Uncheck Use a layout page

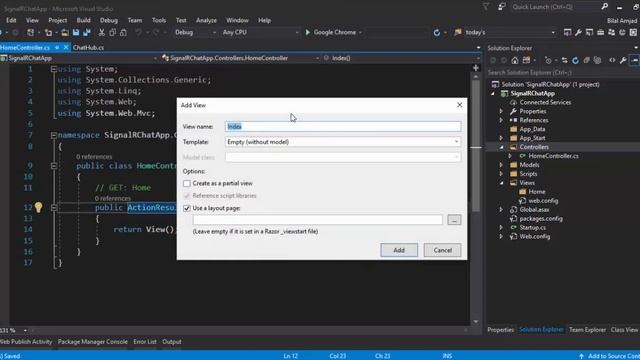click(x=187, y=208)
